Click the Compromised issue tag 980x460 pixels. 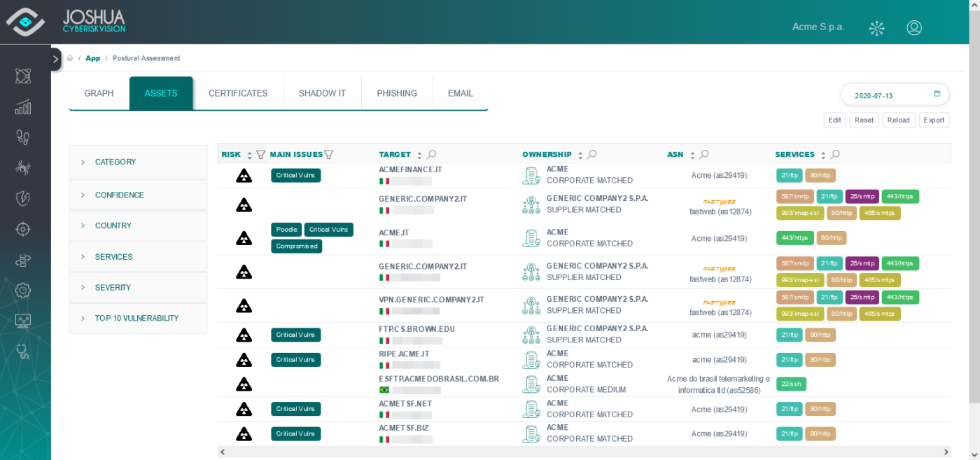coord(297,246)
